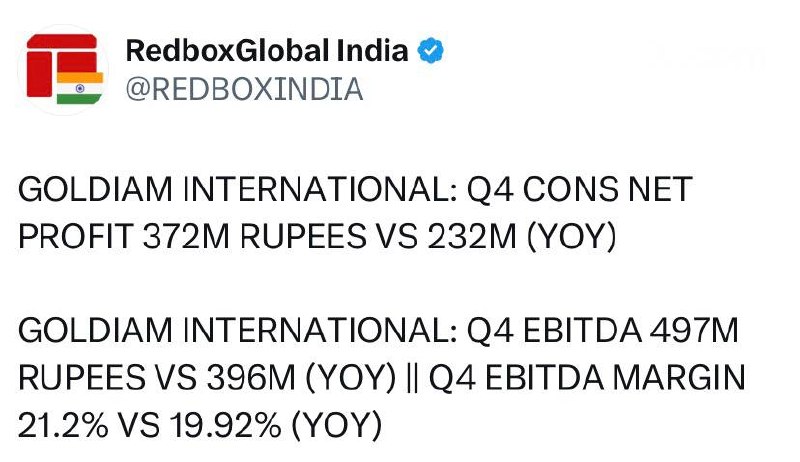Screen dimensions: 800x462
Task: Click the 396M (YOY) figure
Action: pyautogui.click(x=301, y=378)
